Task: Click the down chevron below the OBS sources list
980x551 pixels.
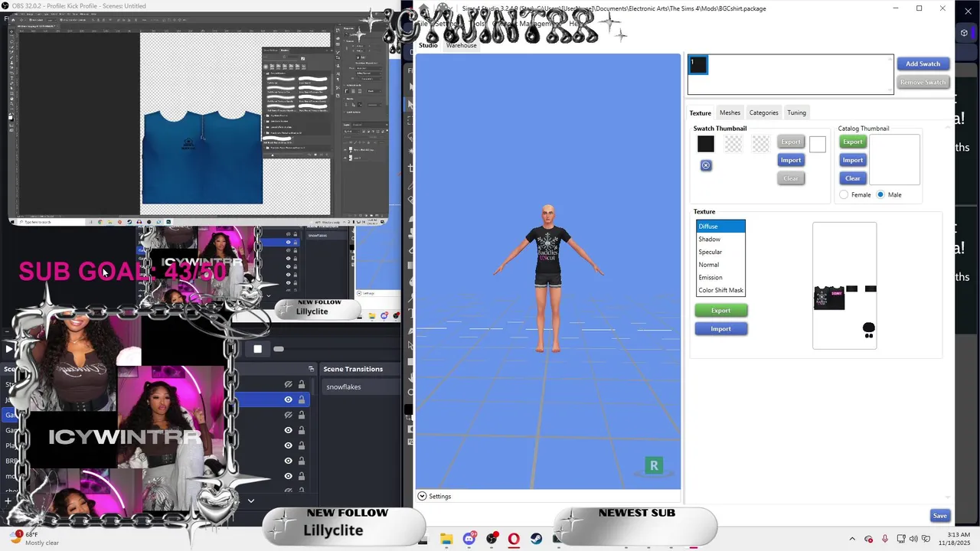Action: pos(250,500)
